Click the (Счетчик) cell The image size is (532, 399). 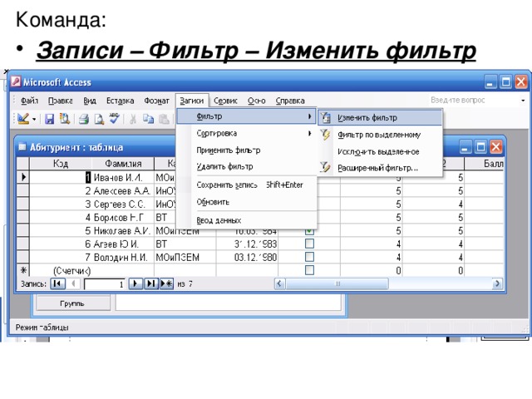(61, 271)
